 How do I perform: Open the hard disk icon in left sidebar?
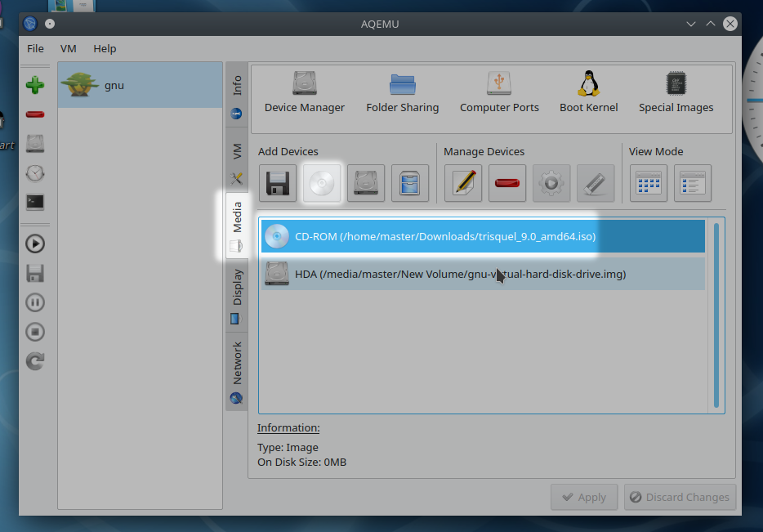click(35, 144)
